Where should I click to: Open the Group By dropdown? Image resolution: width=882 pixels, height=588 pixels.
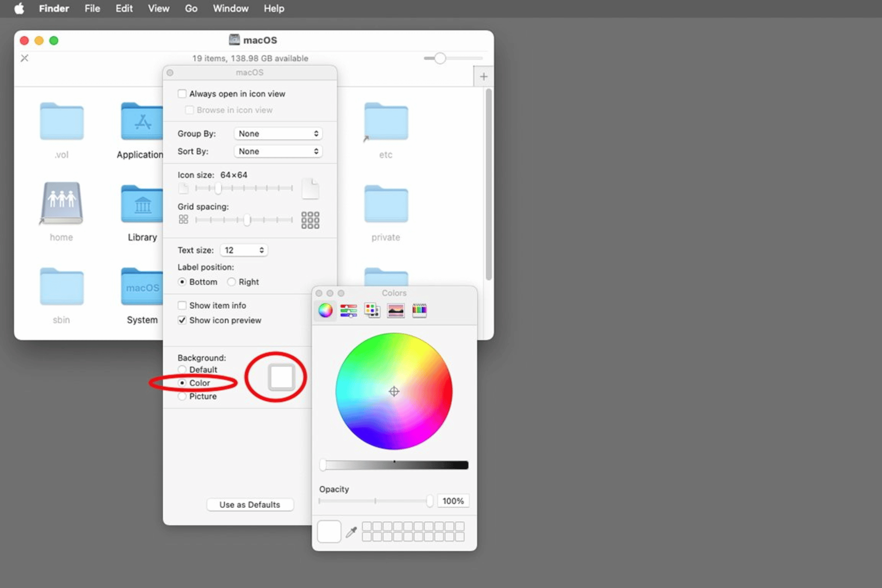pos(278,134)
